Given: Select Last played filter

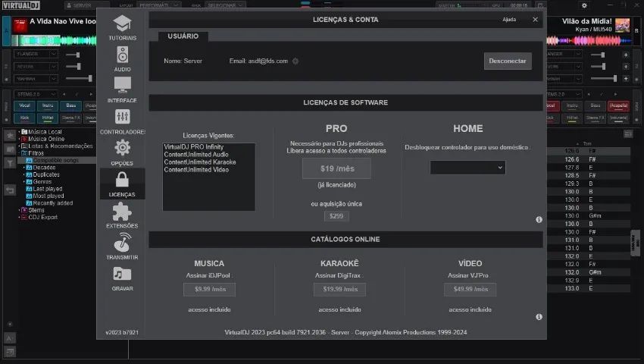Looking at the screenshot, I should click(47, 189).
